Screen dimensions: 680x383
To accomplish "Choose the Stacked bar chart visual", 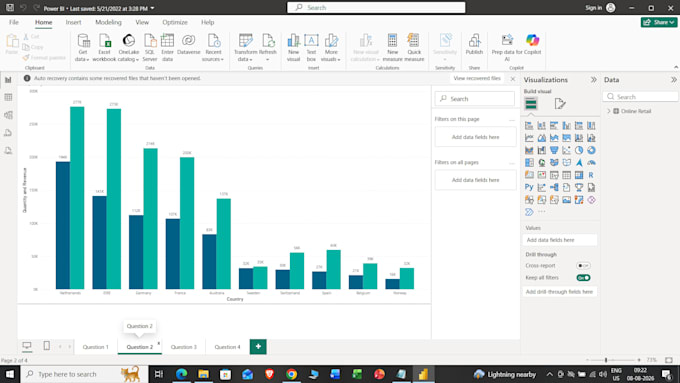I will pyautogui.click(x=529, y=126).
